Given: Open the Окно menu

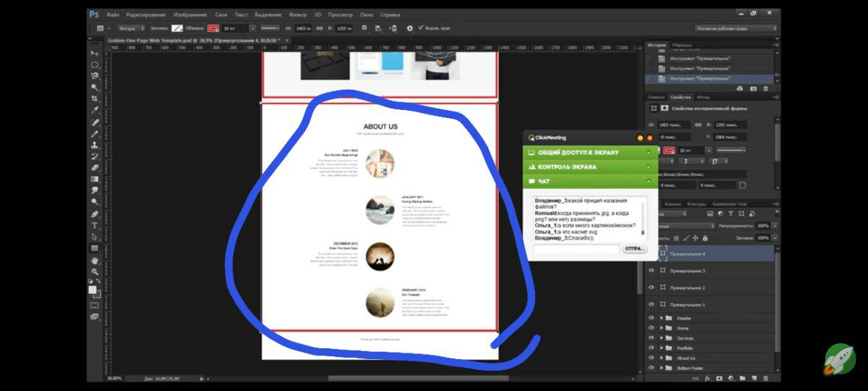Looking at the screenshot, I should point(367,14).
